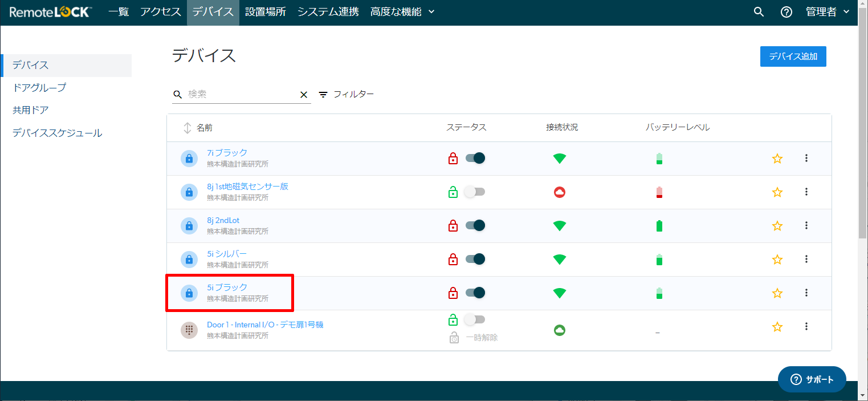
Task: Open システム連携 in top navigation
Action: (328, 12)
